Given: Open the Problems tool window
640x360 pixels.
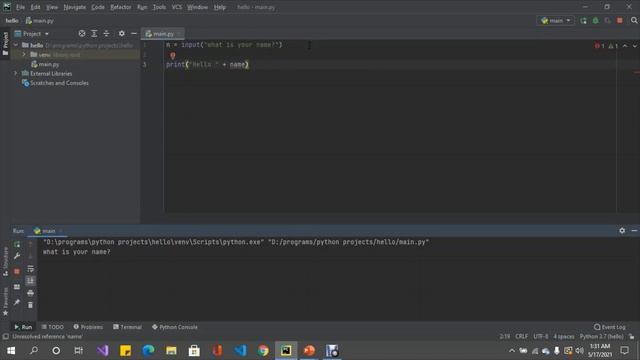Looking at the screenshot, I should point(88,327).
